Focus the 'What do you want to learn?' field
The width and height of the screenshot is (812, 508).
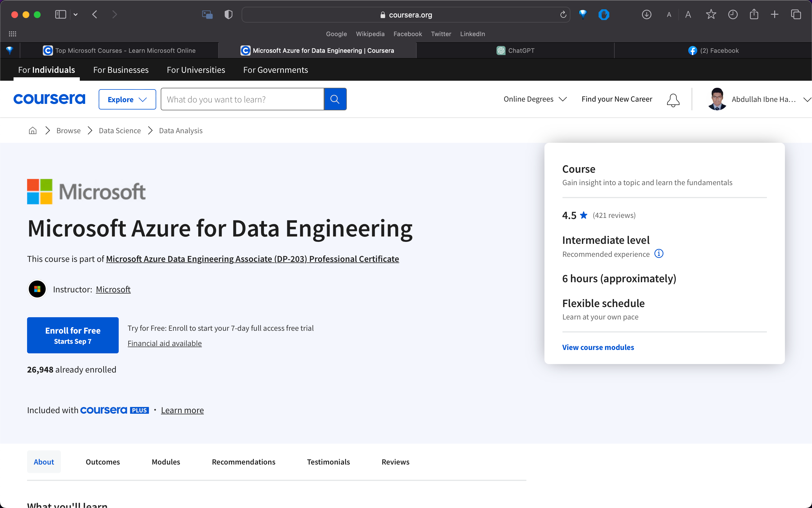tap(242, 99)
